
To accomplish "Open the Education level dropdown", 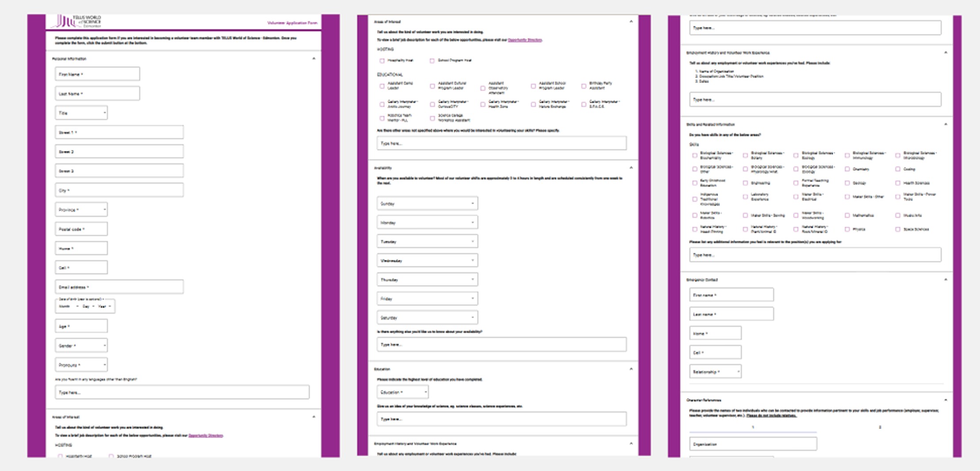I will coord(402,392).
